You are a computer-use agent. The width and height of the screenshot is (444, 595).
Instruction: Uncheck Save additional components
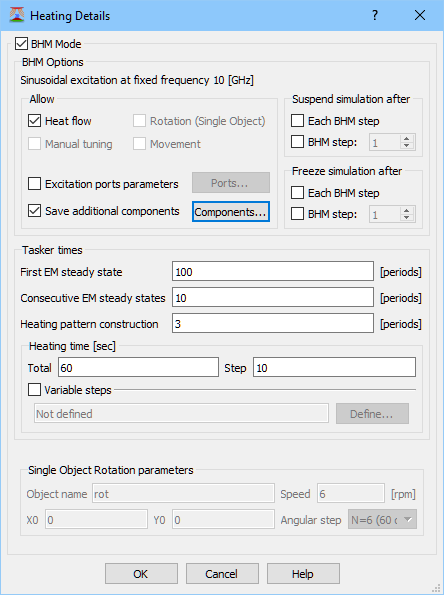pyautogui.click(x=35, y=211)
